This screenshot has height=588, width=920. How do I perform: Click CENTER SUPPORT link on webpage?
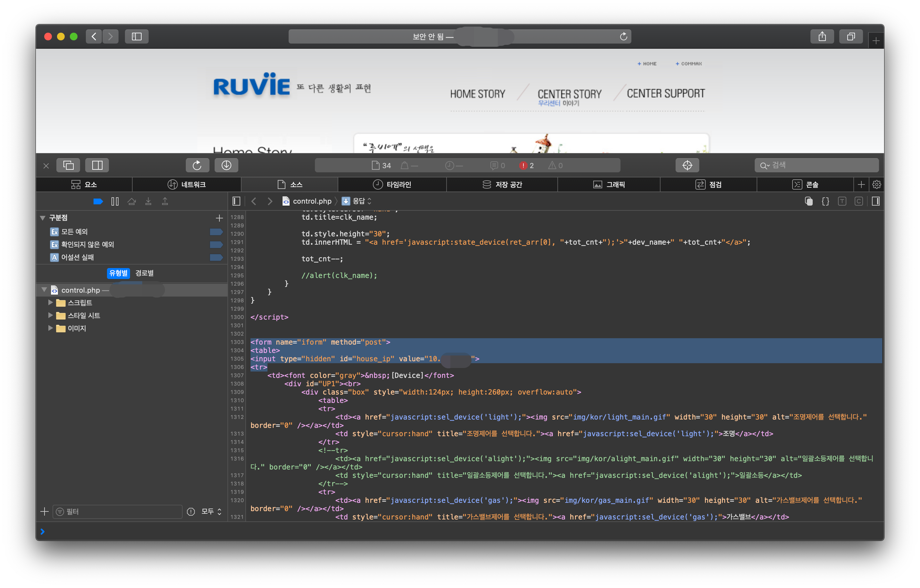pos(666,94)
